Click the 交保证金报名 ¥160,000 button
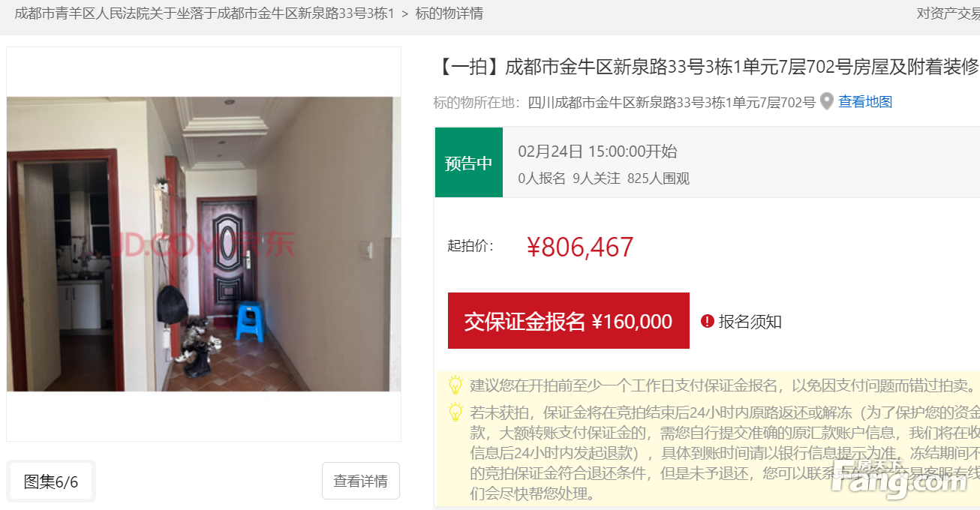The image size is (980, 510). coord(569,321)
